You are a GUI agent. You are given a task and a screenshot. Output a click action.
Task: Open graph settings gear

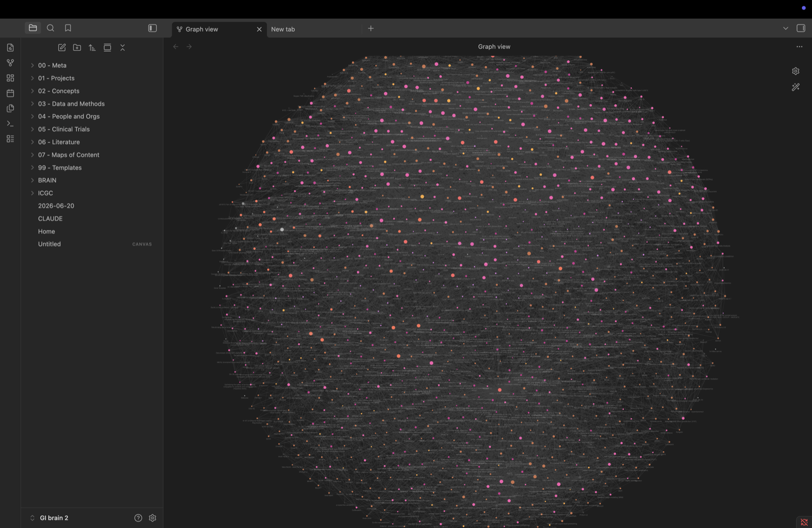[x=796, y=71]
